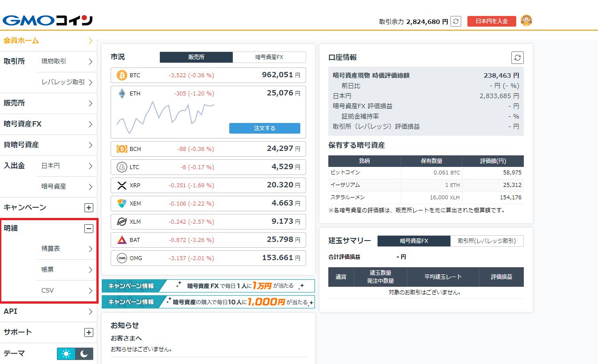Select the XRP price 20.320
Viewport: 598px width, 364px height.
[x=284, y=185]
